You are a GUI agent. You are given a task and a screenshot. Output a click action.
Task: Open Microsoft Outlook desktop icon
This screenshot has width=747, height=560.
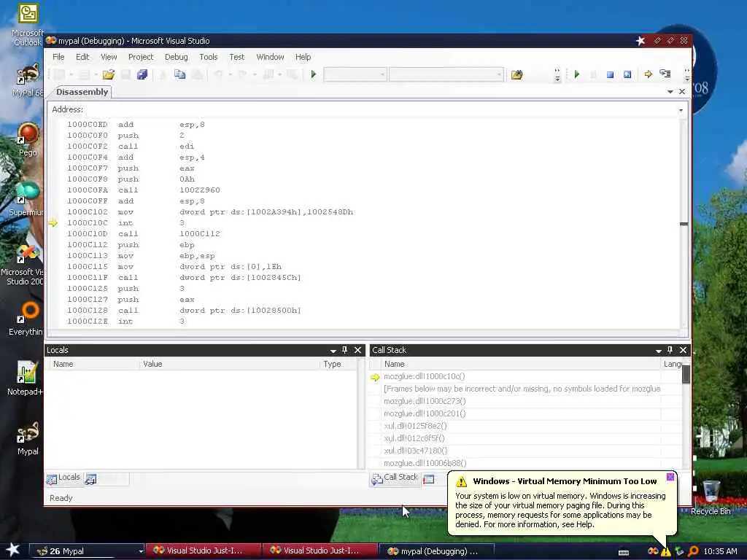coord(28,25)
